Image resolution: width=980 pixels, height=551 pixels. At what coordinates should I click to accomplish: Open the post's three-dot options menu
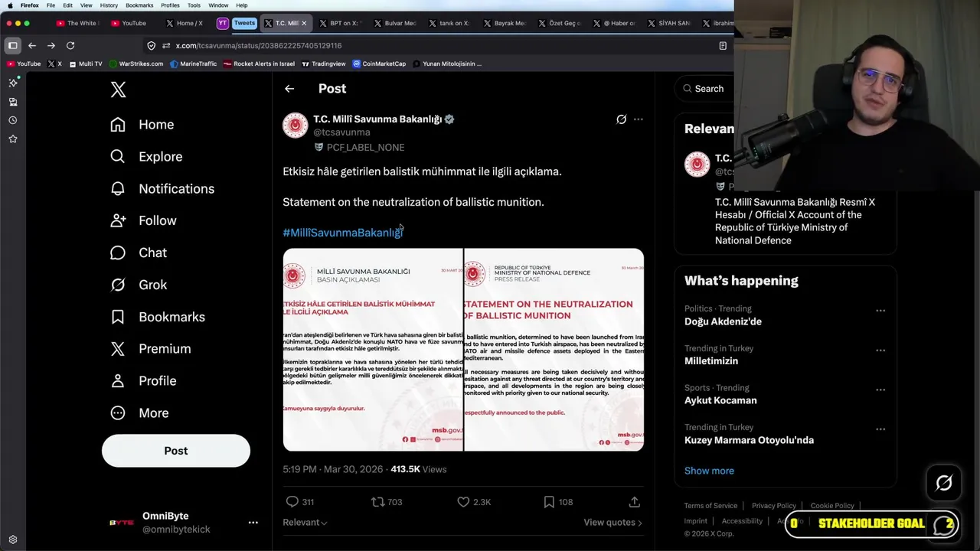pyautogui.click(x=639, y=119)
